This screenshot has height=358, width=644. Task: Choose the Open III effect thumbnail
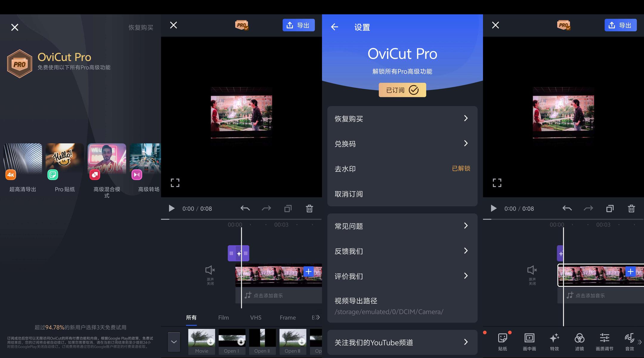(x=293, y=342)
